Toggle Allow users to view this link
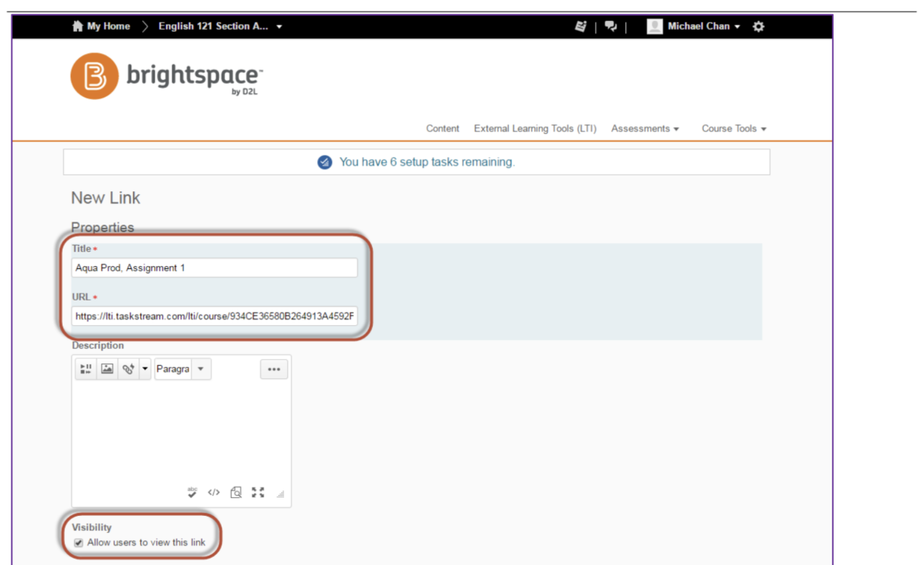 pos(79,543)
